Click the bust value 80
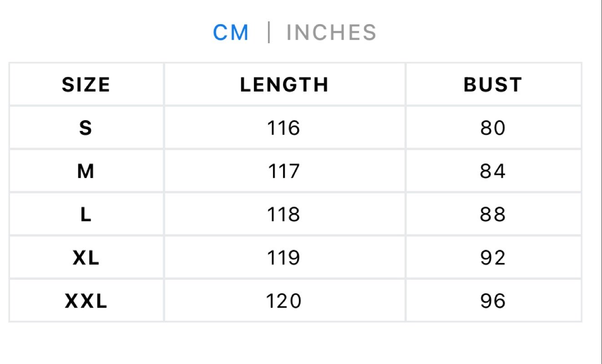 point(493,128)
